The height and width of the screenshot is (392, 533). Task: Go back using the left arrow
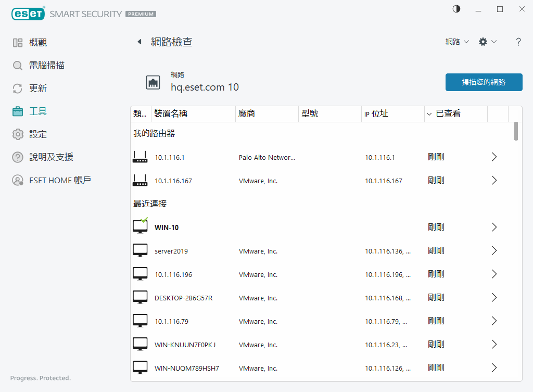click(139, 42)
